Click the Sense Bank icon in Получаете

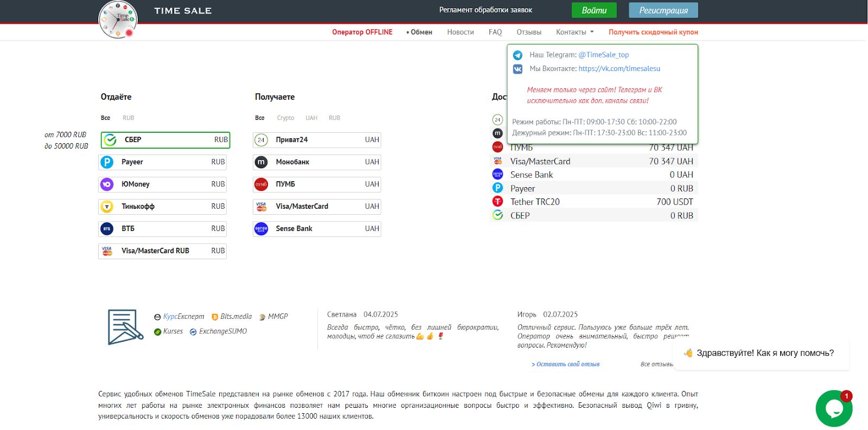(x=261, y=229)
